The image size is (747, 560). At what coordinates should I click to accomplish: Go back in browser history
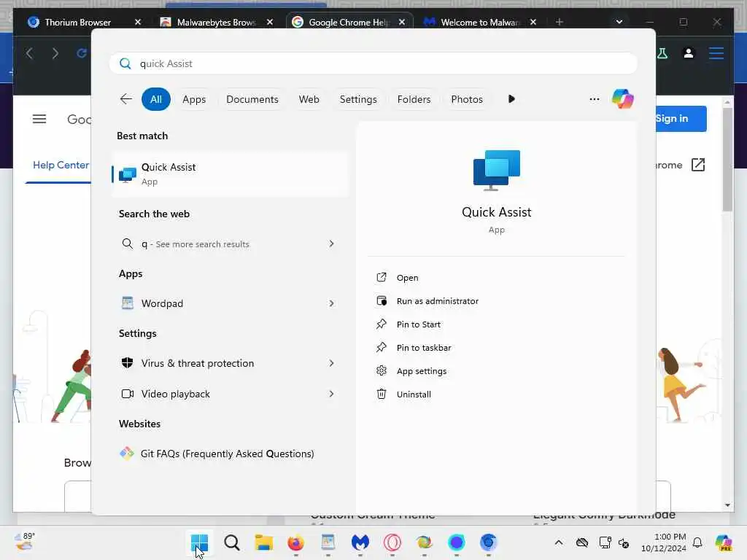click(29, 52)
